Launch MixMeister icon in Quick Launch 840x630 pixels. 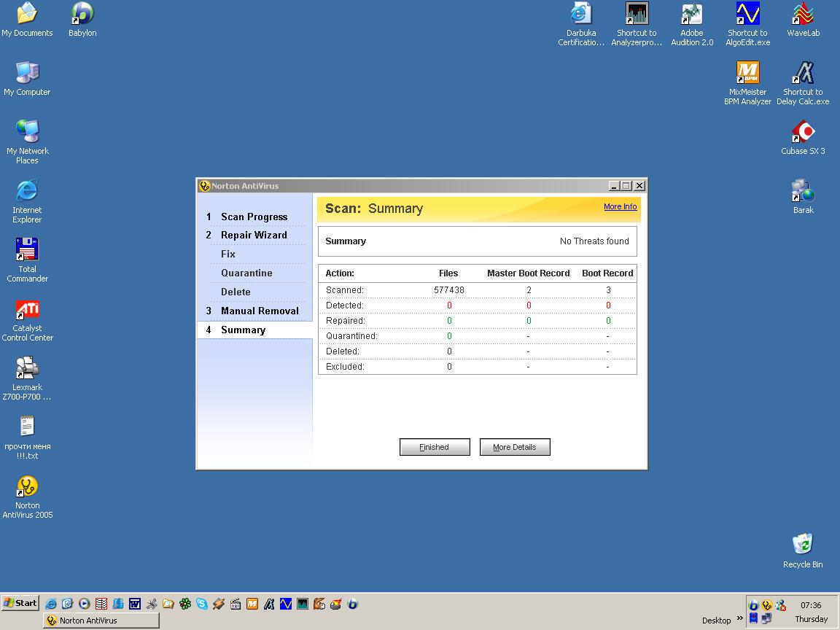252,604
